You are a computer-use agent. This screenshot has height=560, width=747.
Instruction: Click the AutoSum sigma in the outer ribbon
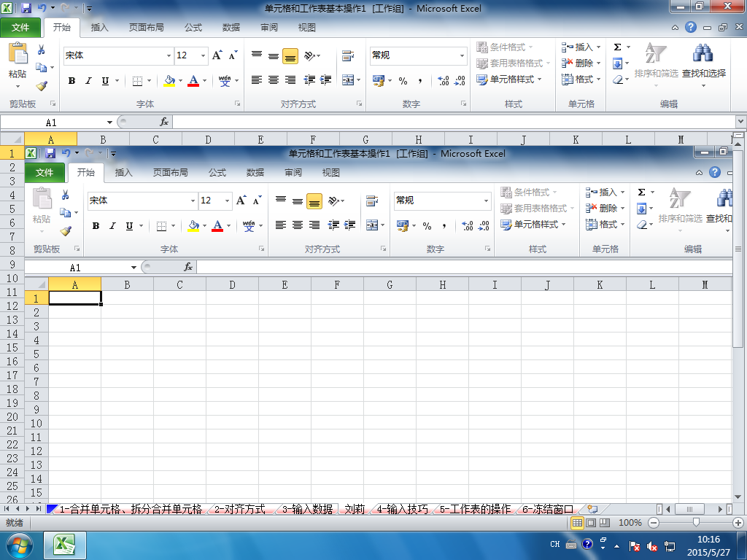click(x=617, y=47)
